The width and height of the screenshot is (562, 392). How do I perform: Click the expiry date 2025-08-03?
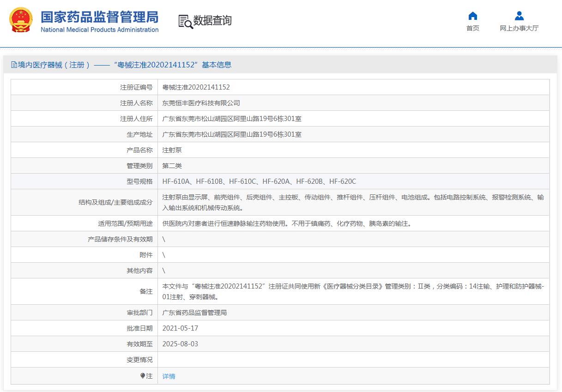tap(180, 344)
